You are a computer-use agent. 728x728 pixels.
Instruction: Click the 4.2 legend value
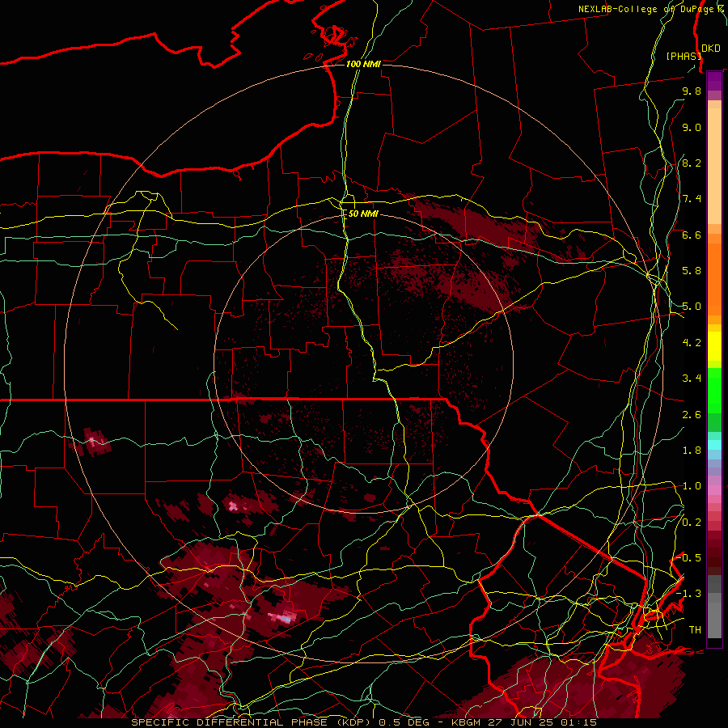click(x=692, y=343)
